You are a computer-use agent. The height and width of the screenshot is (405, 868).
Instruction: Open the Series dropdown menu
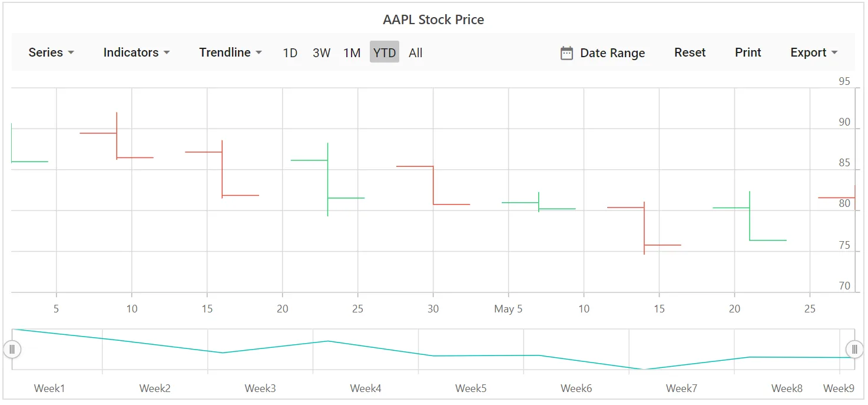pos(51,52)
